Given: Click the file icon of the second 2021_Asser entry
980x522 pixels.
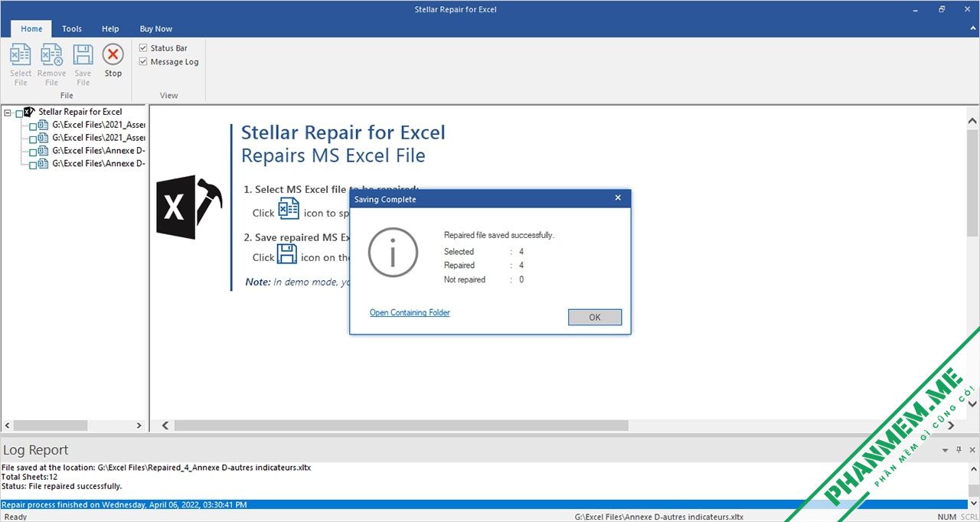Looking at the screenshot, I should pos(44,138).
